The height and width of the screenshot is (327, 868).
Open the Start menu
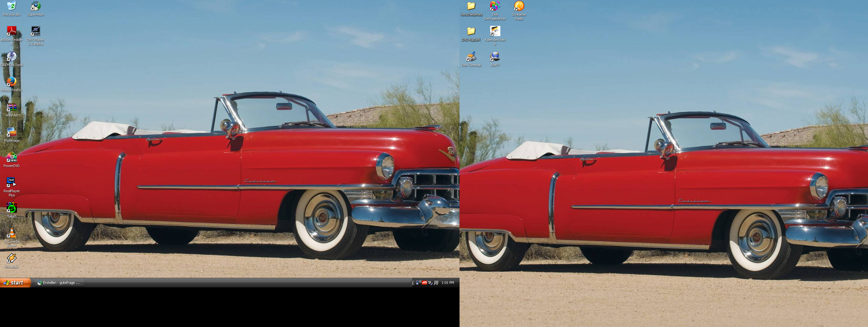(x=16, y=283)
